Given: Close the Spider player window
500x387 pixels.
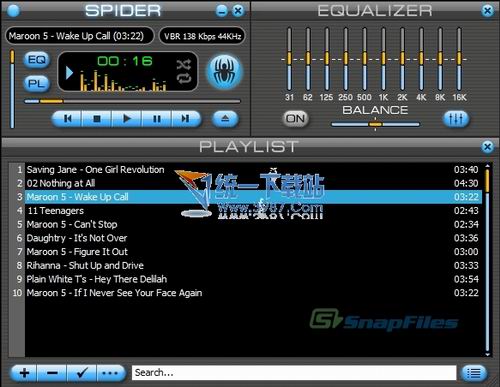Looking at the screenshot, I should point(238,11).
